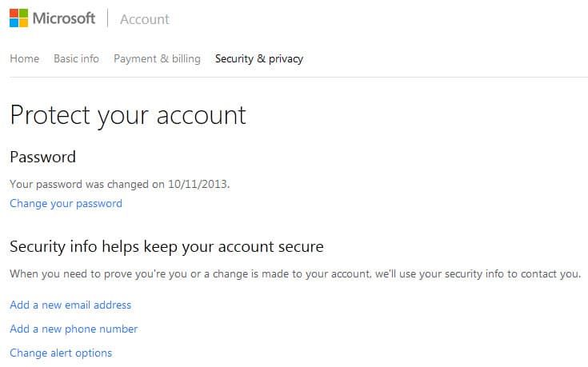Click the Protect your account heading
This screenshot has width=588, height=367.
pyautogui.click(x=128, y=115)
